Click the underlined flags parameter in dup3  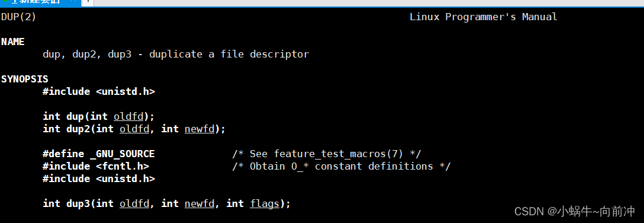click(265, 203)
